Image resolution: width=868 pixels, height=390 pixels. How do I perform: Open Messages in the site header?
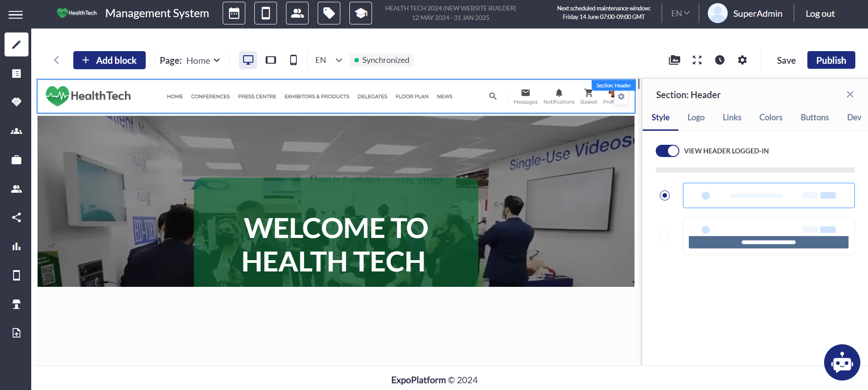pyautogui.click(x=525, y=96)
